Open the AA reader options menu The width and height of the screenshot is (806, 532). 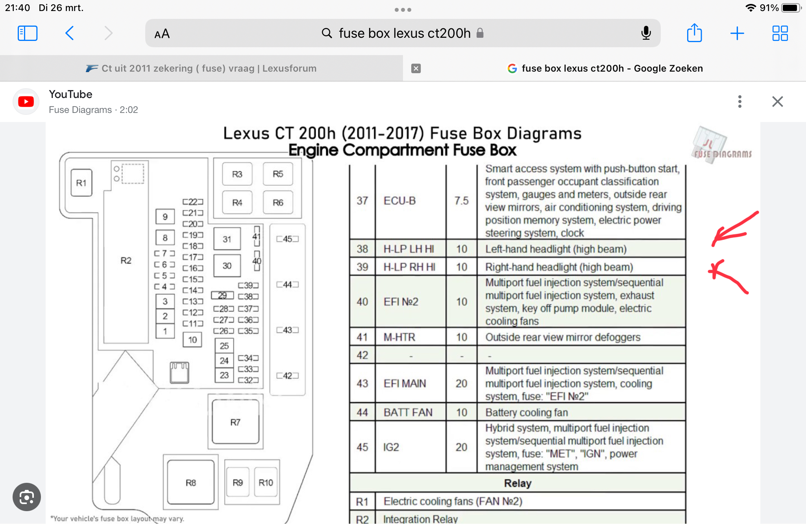162,34
